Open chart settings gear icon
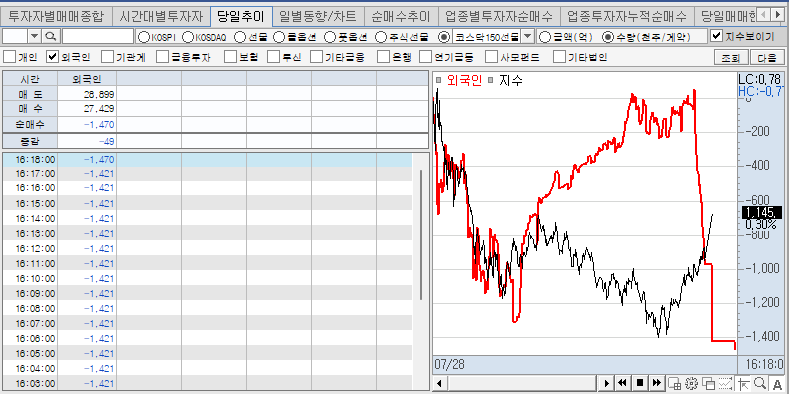Image resolution: width=789 pixels, height=394 pixels. (x=692, y=383)
